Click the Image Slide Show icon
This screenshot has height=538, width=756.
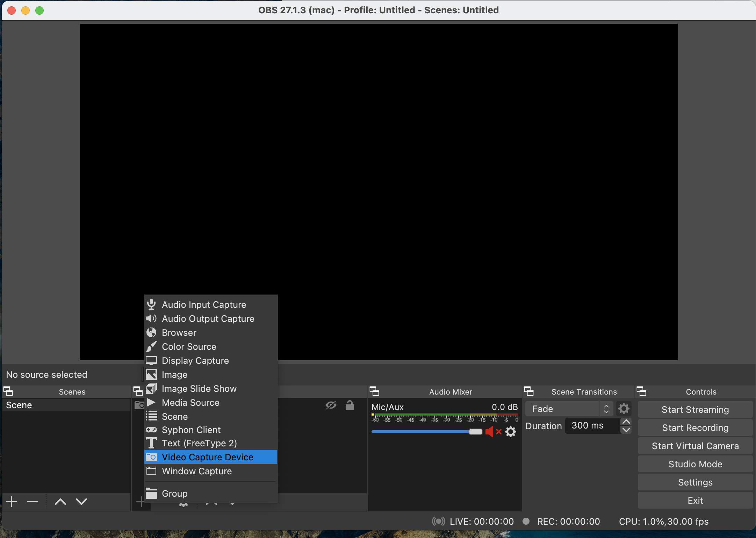151,388
